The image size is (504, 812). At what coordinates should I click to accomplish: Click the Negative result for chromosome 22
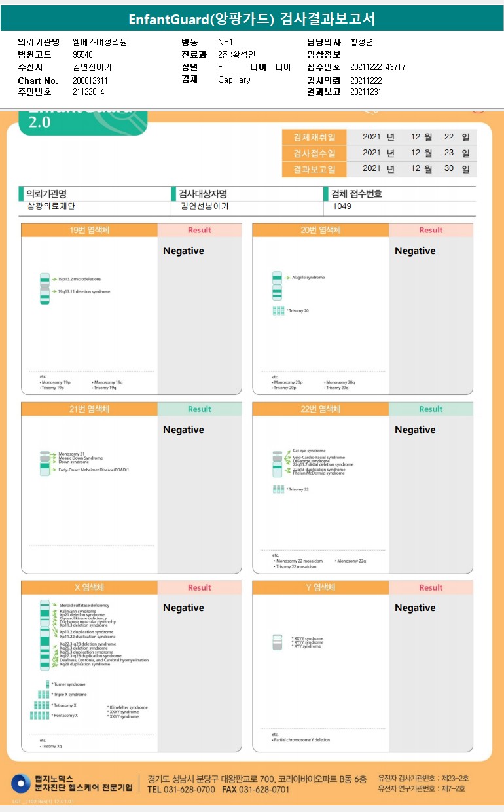click(x=415, y=430)
